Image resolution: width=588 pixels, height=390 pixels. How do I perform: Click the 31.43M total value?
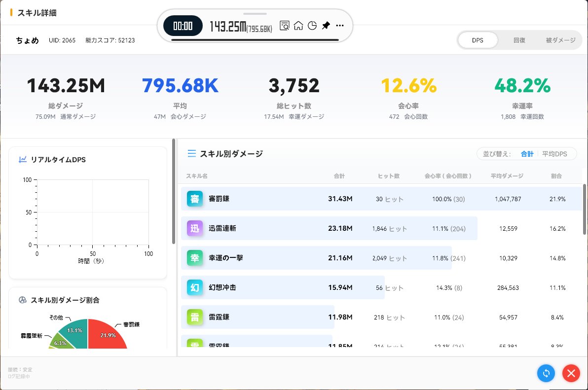pyautogui.click(x=340, y=199)
